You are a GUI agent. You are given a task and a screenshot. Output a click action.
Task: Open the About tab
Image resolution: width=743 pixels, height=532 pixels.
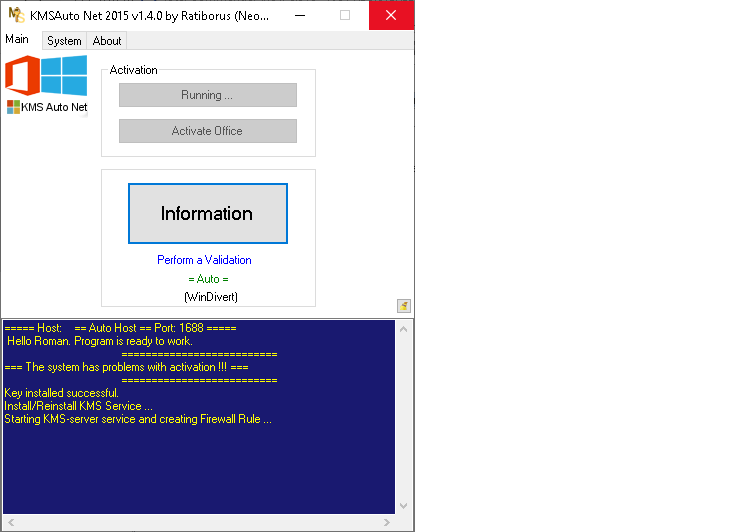(107, 41)
